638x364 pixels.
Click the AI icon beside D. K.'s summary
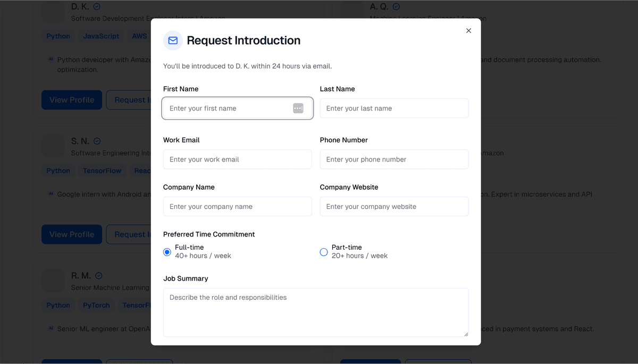(51, 60)
